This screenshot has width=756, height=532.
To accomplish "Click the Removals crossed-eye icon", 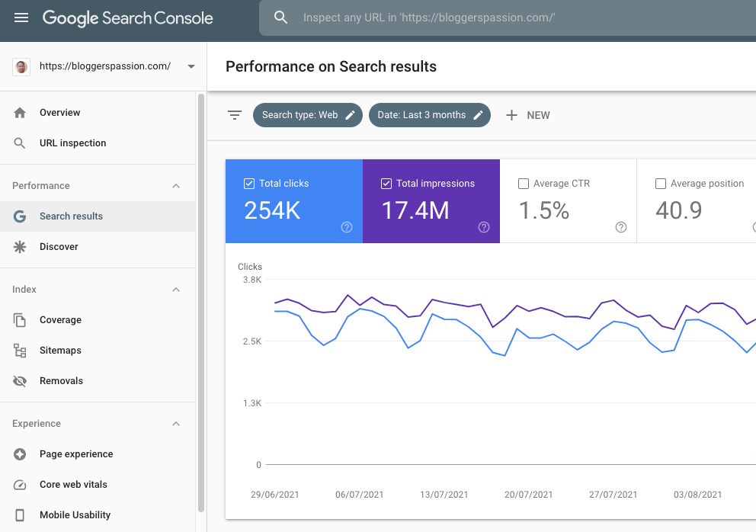I will point(20,381).
